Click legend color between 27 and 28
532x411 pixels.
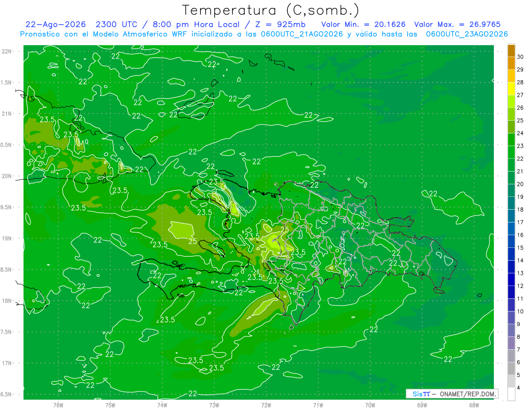click(x=511, y=89)
